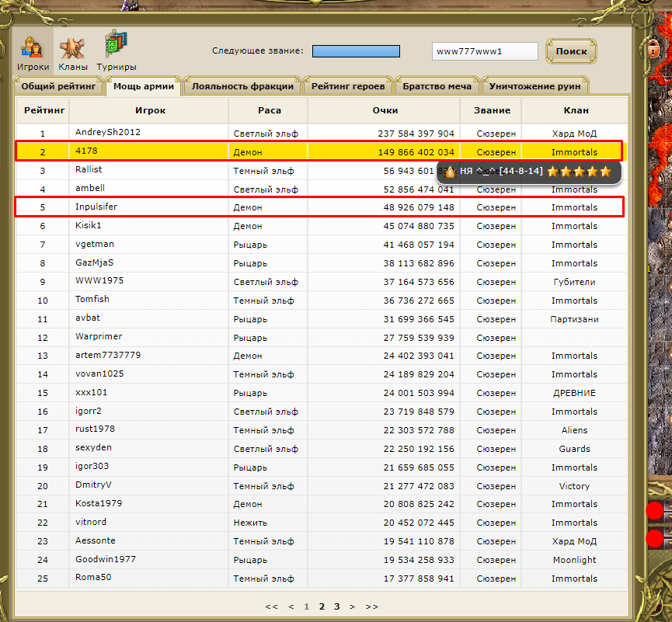Open the Братство меча tab
672x622 pixels.
click(437, 86)
